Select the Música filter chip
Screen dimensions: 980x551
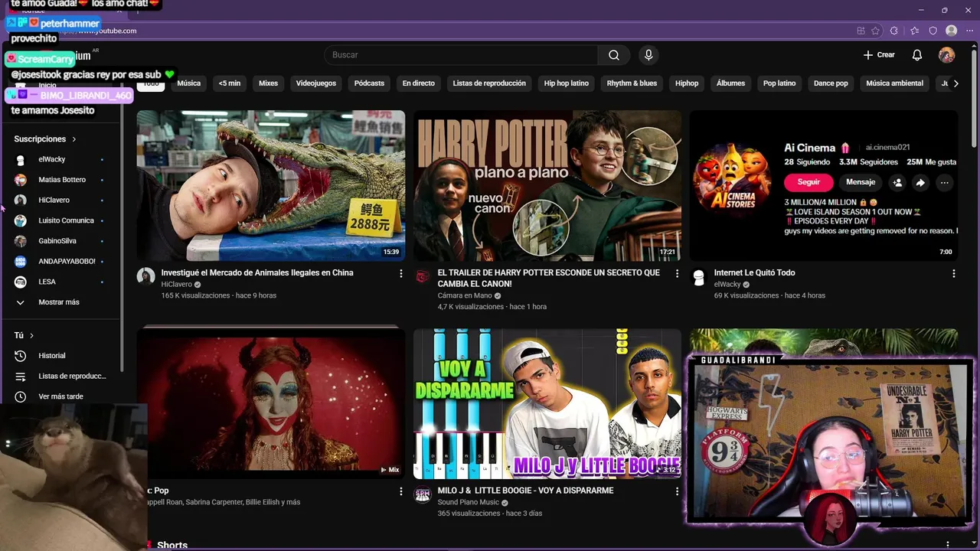pos(189,83)
